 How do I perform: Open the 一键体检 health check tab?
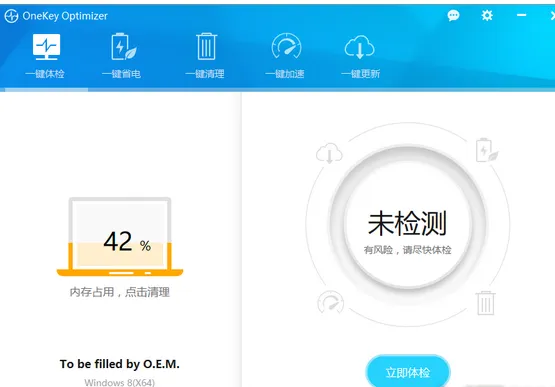point(45,56)
